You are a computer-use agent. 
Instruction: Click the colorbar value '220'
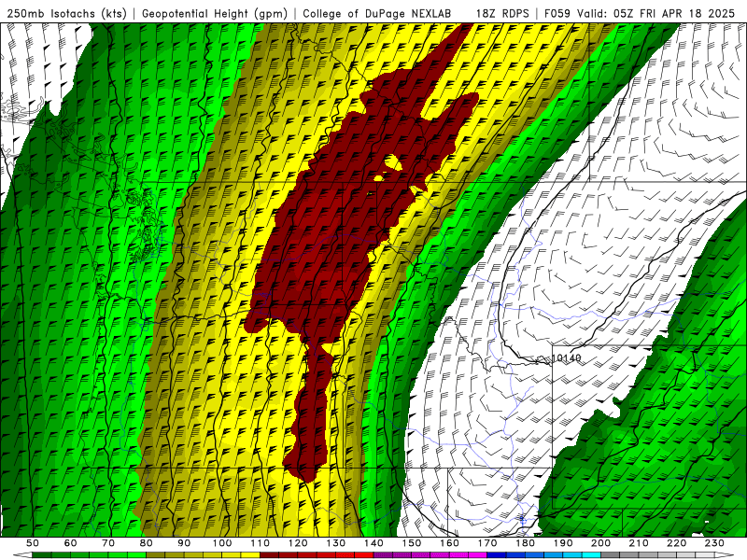coord(676,543)
